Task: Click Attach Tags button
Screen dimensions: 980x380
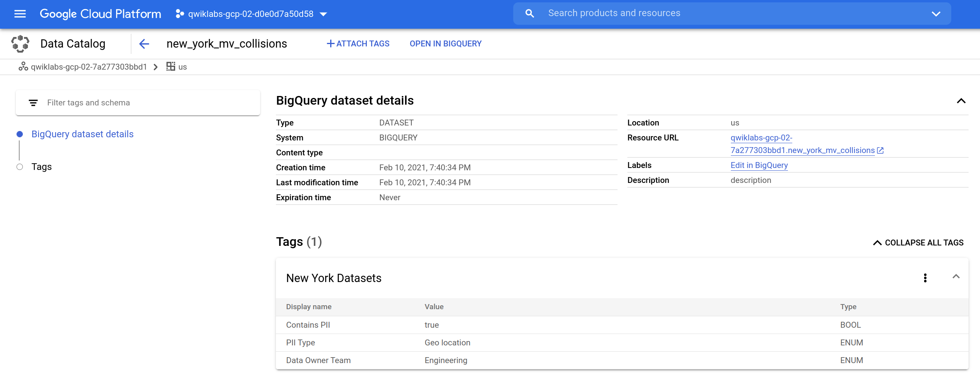Action: pos(358,44)
